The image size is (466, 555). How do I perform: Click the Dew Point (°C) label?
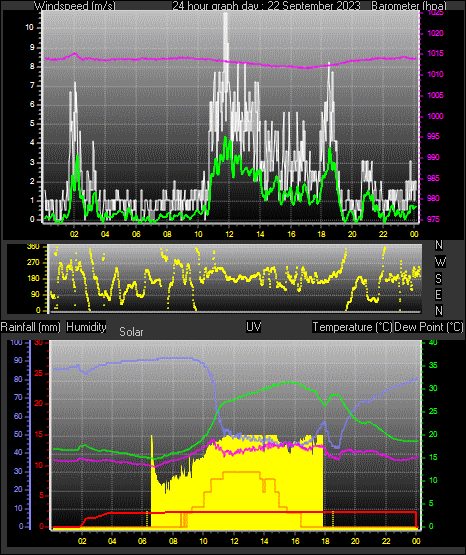coord(428,327)
